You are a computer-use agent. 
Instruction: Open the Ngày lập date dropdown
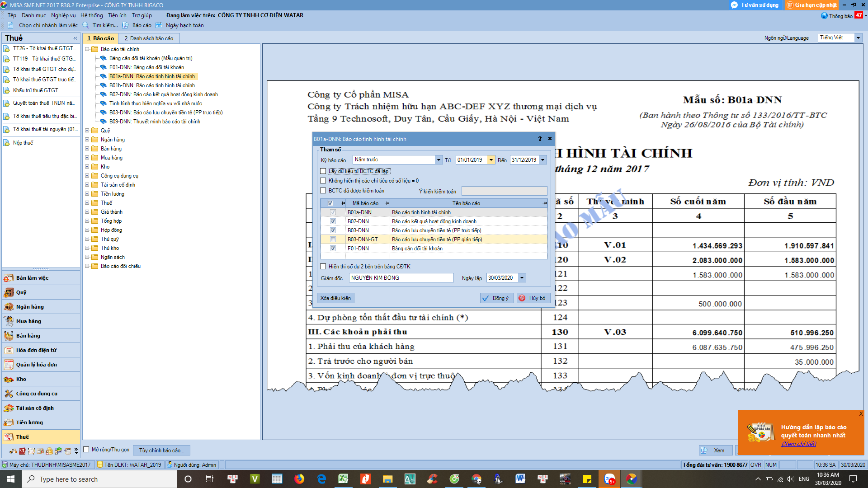coord(522,278)
